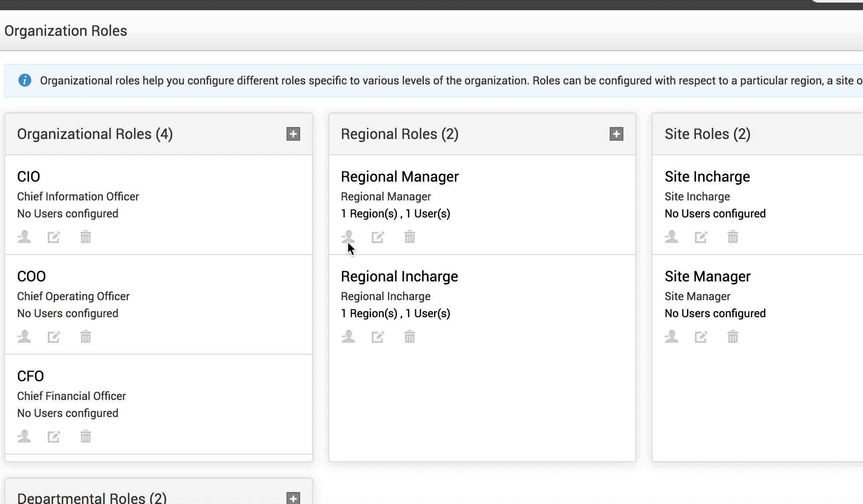Click the Chief Operating Officer description
The height and width of the screenshot is (504, 863).
pyautogui.click(x=73, y=296)
